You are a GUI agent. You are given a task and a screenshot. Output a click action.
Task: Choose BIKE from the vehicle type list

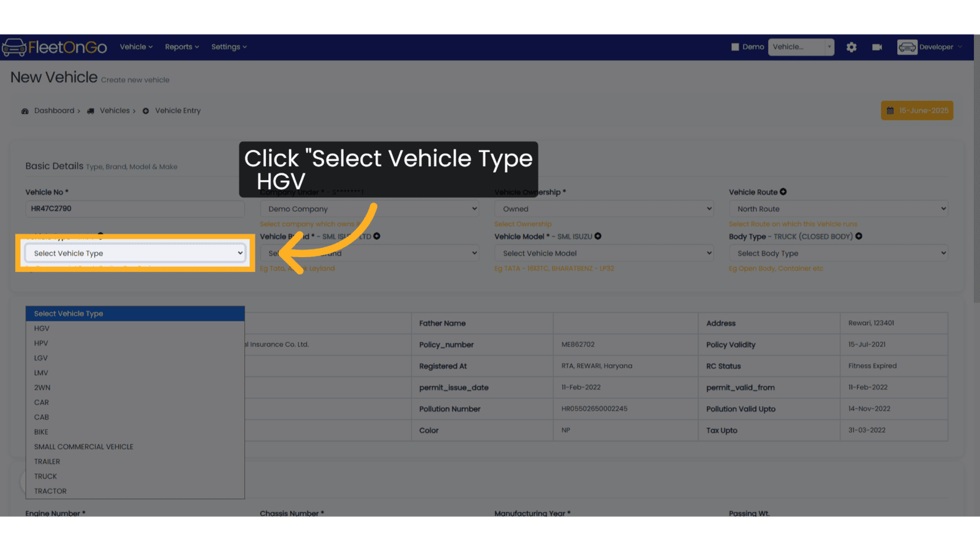point(135,432)
